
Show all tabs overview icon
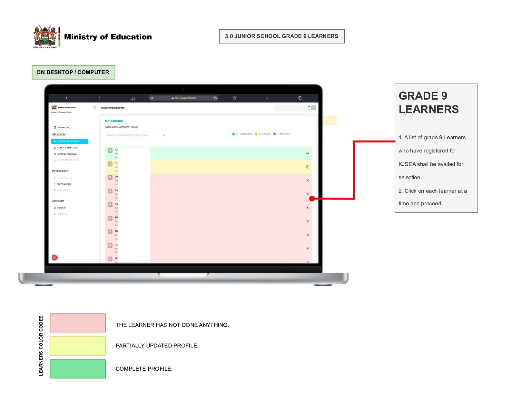[300, 98]
